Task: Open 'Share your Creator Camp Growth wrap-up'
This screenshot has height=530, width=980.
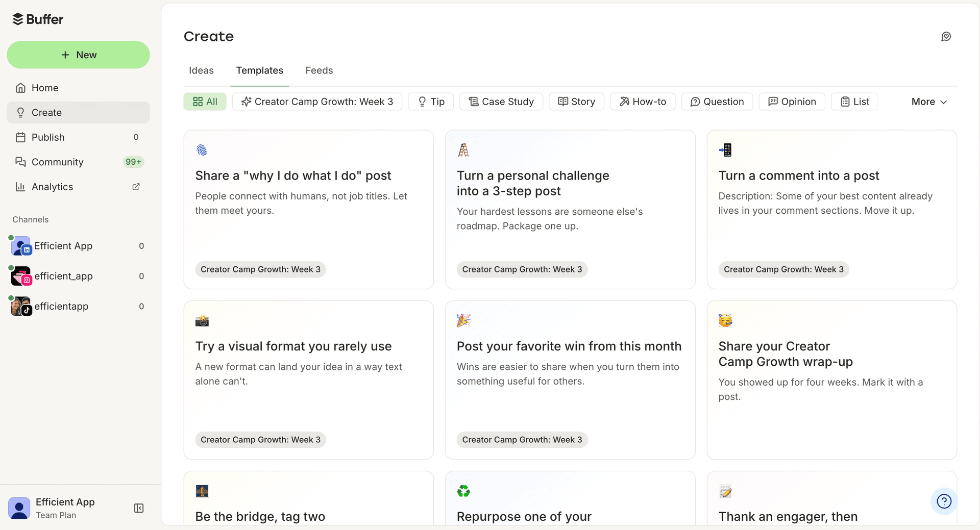Action: (x=832, y=380)
